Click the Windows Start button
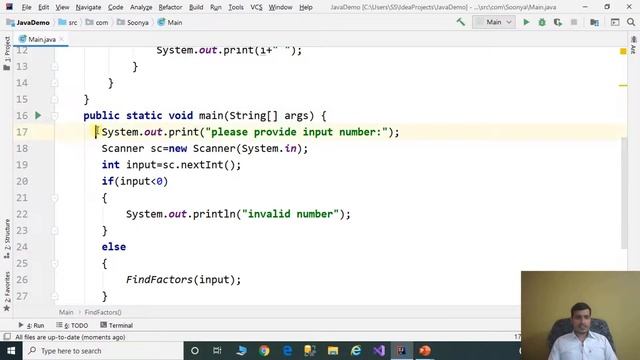This screenshot has width=640, height=360. point(11,351)
